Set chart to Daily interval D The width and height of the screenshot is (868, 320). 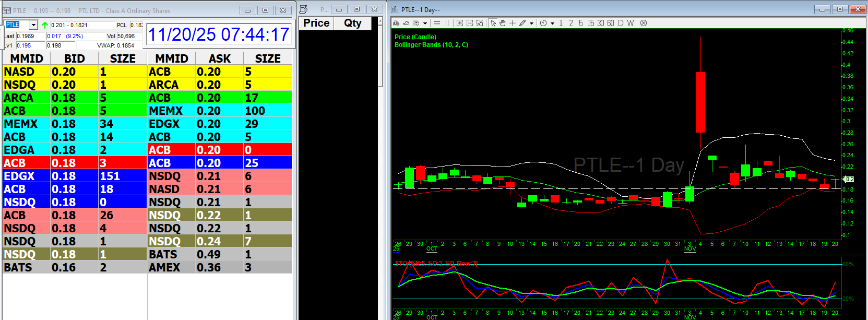[621, 23]
